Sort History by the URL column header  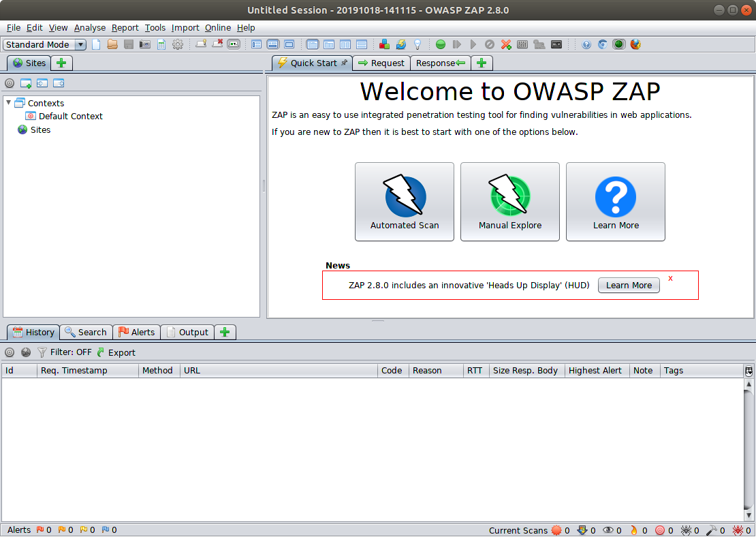[278, 371]
